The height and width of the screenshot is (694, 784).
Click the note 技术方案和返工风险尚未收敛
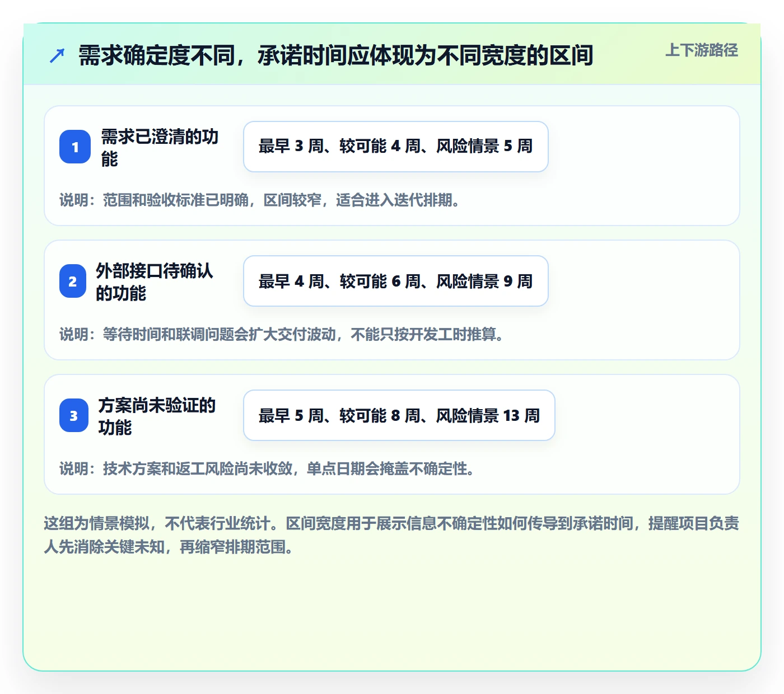coord(268,468)
